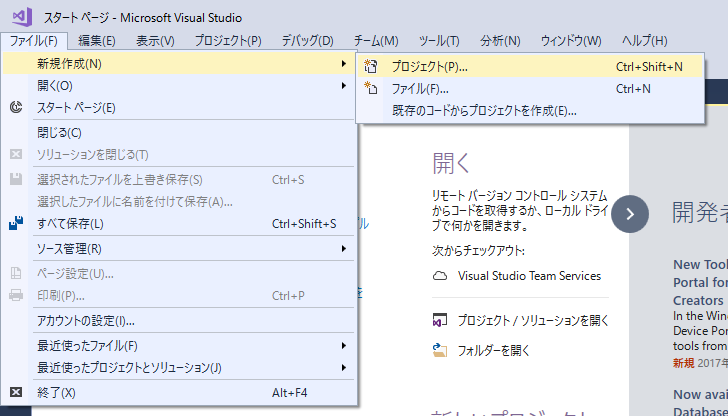Click the フォルダーを開く link

(x=494, y=350)
